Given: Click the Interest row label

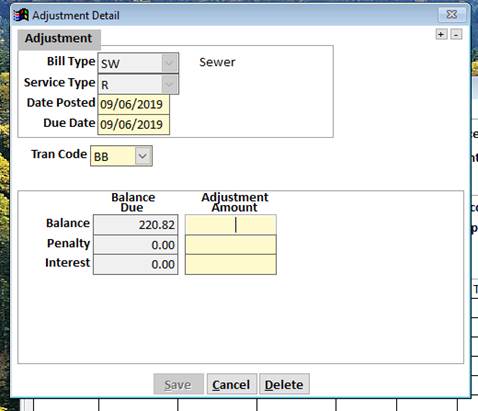Looking at the screenshot, I should (68, 263).
